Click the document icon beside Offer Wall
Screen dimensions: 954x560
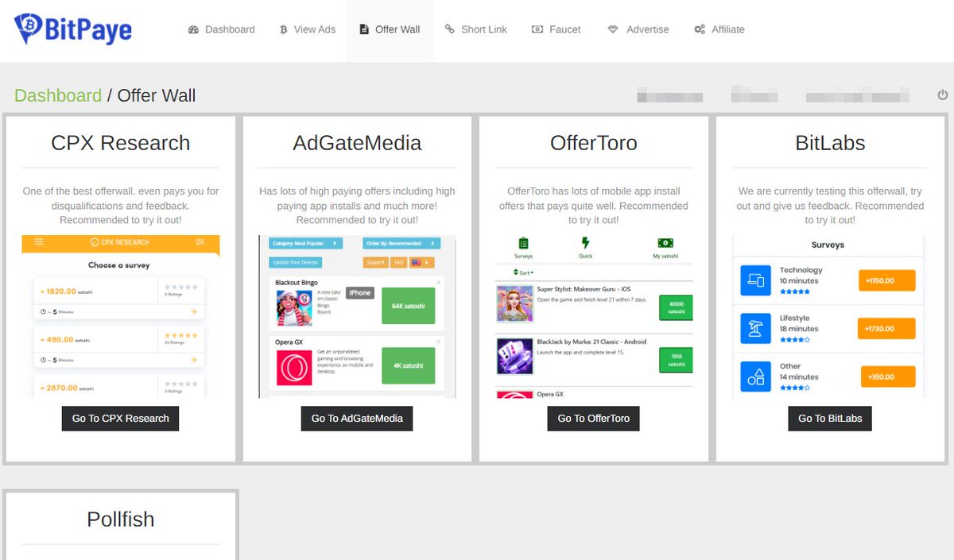(x=364, y=29)
